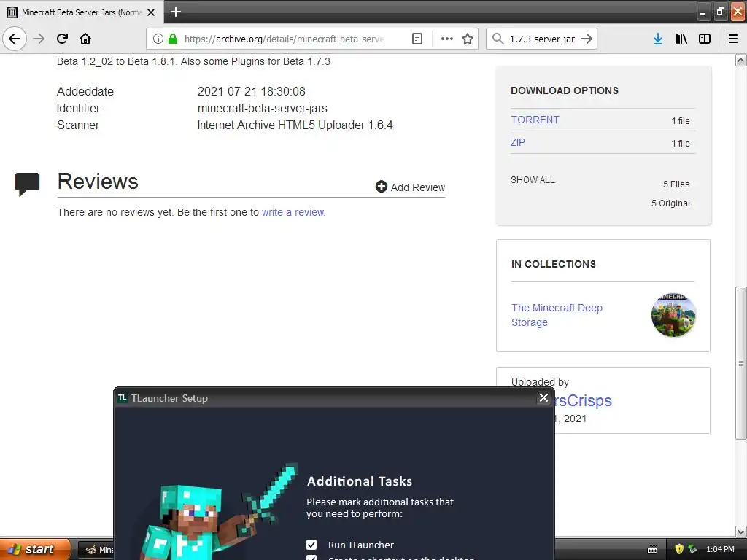
Task: Click the Minecraft collection thumbnail image
Action: point(673,315)
